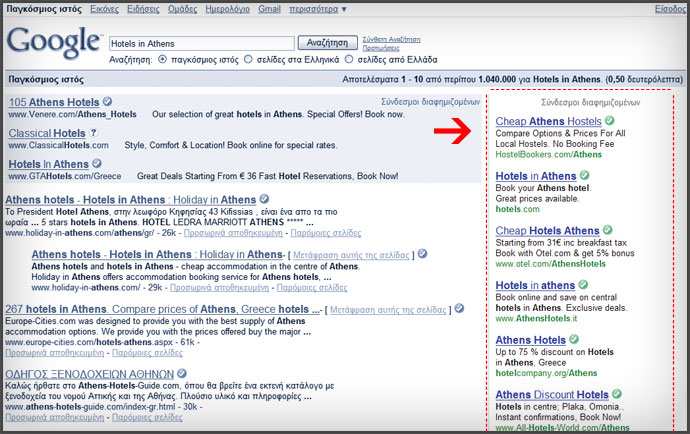Click green checkmark beside hotelcompany.org Athens Hotels ad
This screenshot has height=434, width=690.
point(574,339)
